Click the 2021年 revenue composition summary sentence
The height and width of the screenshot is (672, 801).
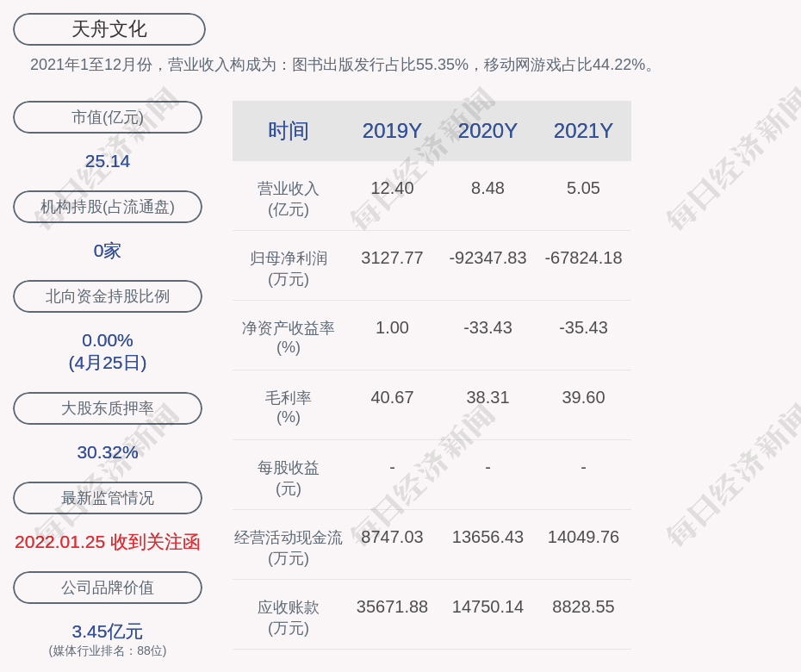click(343, 65)
